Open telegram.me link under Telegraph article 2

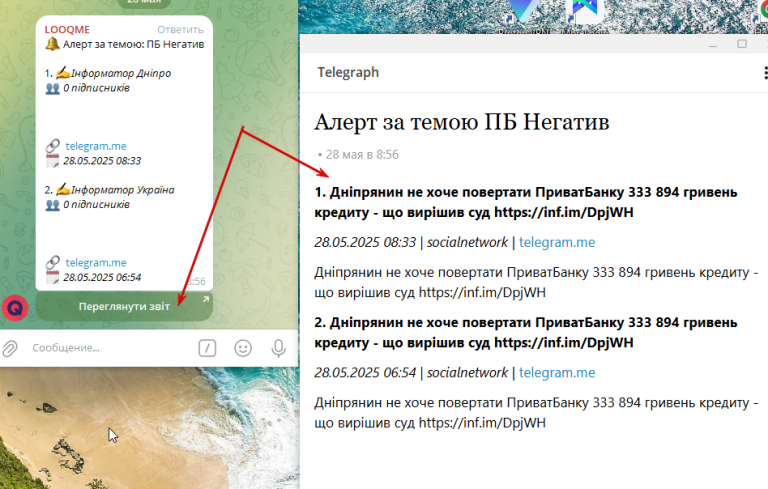pyautogui.click(x=557, y=372)
